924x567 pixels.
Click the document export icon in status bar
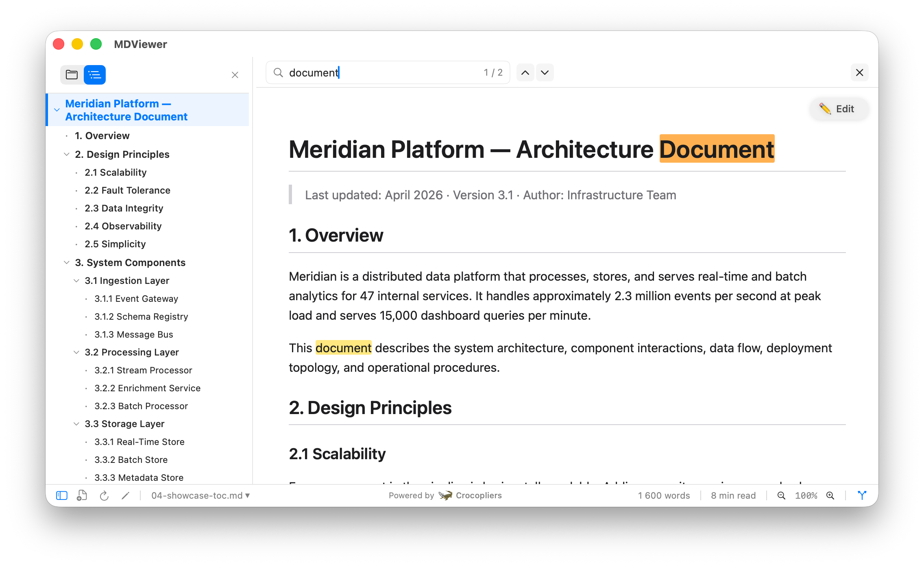[82, 495]
